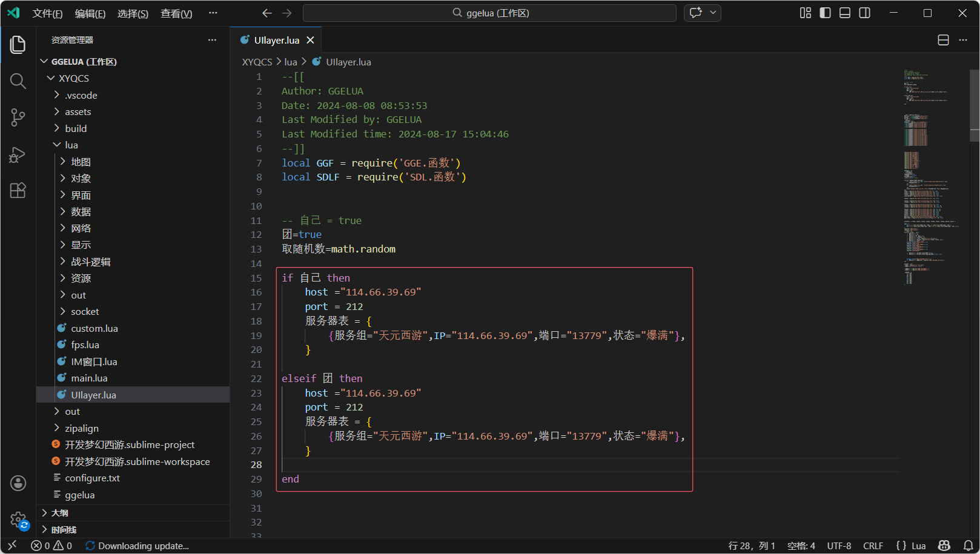Toggle the secondary side bar visibility
This screenshot has height=554, width=980.
click(865, 13)
